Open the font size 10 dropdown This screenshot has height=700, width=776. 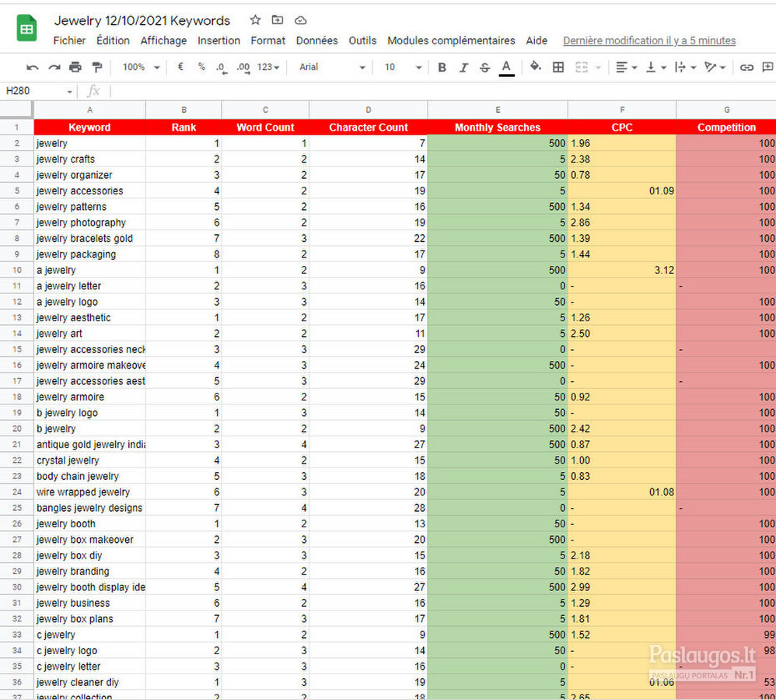(x=403, y=67)
